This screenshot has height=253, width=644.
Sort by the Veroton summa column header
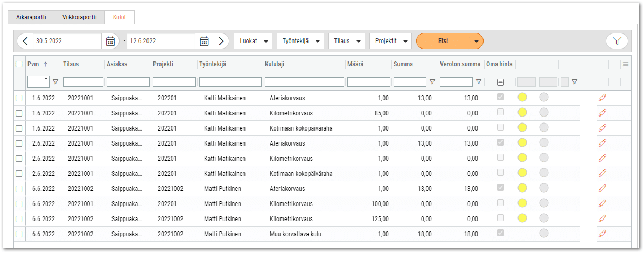point(461,64)
